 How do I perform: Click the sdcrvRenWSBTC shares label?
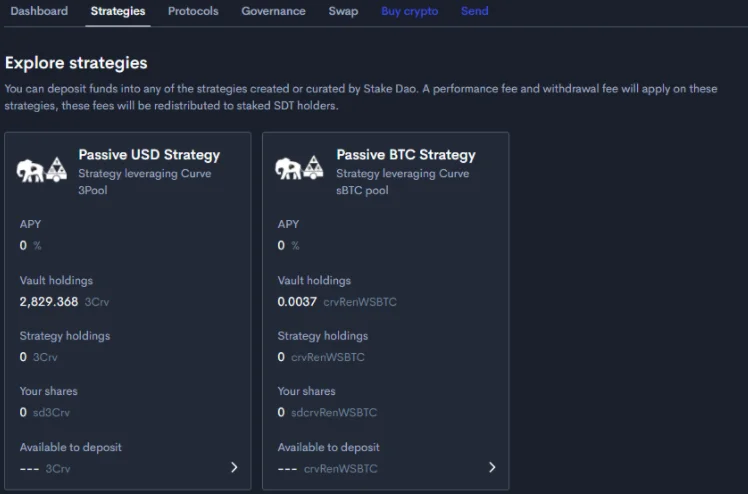tap(334, 412)
